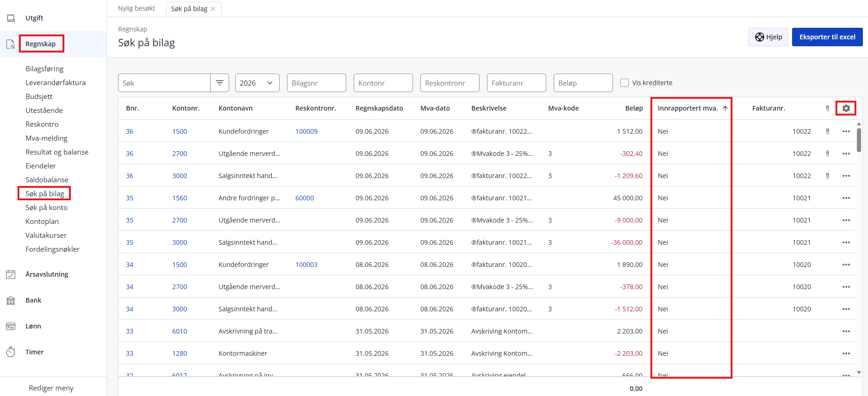Open attachment for row 36 account 3000
Viewport: 868px width, 396px height.
click(827, 176)
